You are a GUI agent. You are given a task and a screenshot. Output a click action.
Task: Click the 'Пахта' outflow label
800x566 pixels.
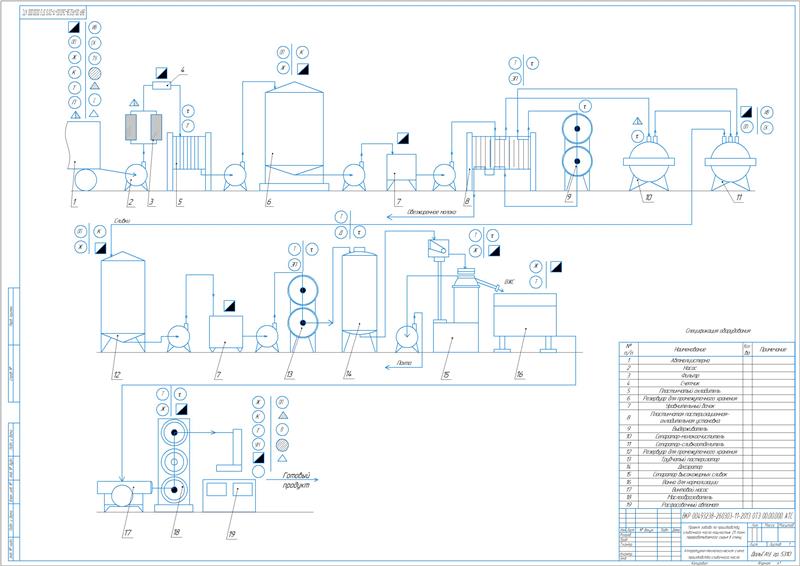[x=404, y=363]
